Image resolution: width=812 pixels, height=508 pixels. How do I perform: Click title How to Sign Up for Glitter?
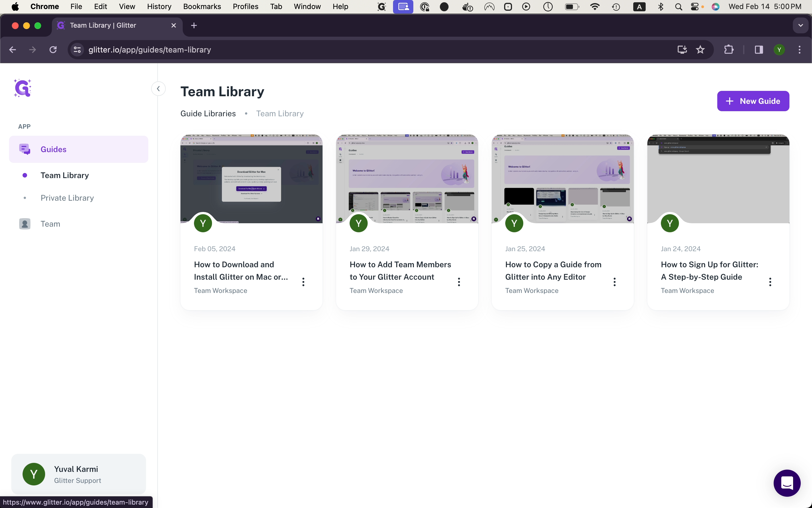click(709, 271)
